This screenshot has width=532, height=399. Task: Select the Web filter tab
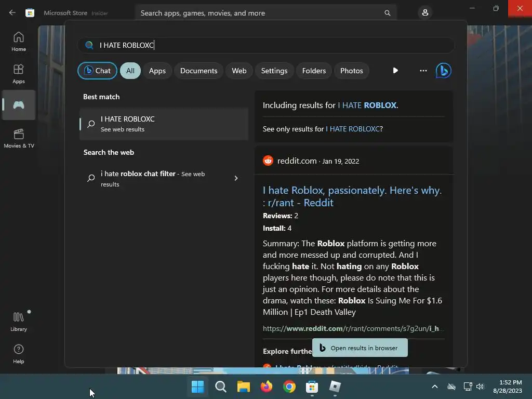[239, 71]
